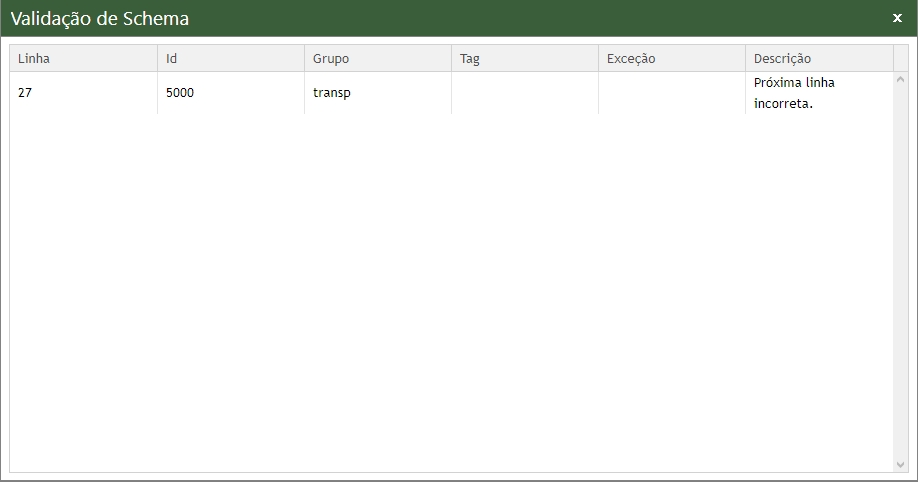
Task: Close the Validação de Schema dialog
Action: click(x=897, y=18)
